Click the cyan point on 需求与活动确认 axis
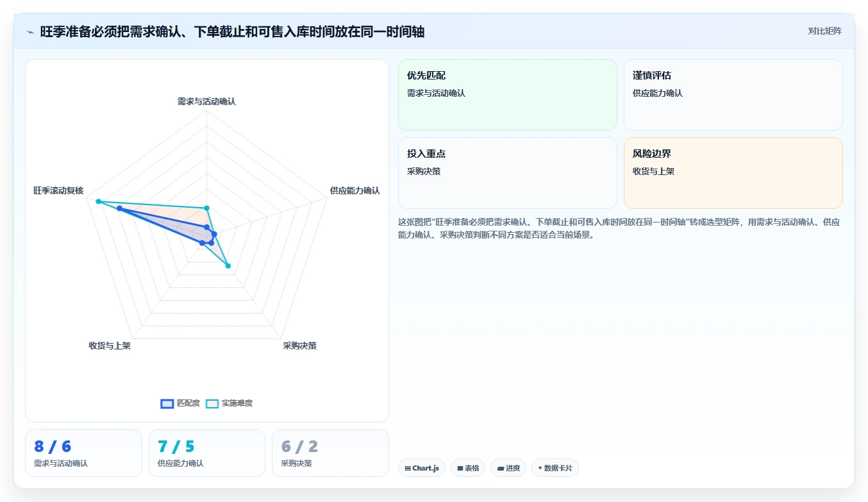868x502 pixels. point(206,208)
